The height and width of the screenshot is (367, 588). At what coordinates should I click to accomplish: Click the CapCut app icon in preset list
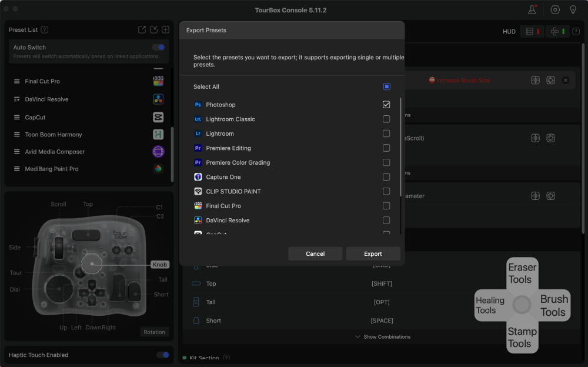158,117
